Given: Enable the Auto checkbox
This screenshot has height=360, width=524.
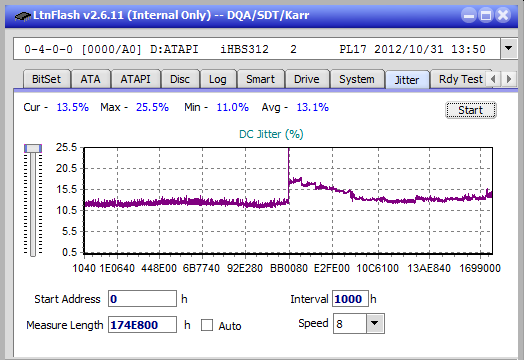Looking at the screenshot, I should coord(207,325).
